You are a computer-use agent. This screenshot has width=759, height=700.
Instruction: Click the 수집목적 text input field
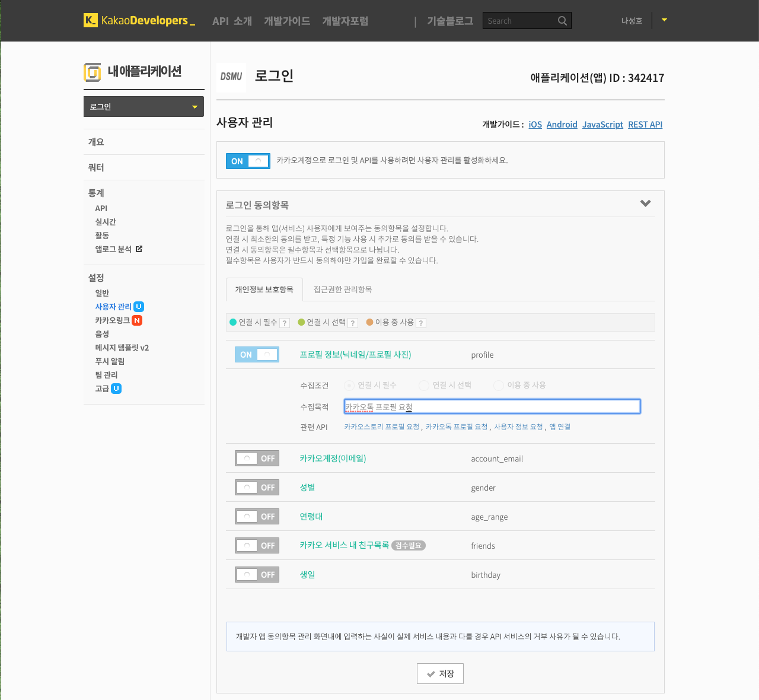pos(492,406)
